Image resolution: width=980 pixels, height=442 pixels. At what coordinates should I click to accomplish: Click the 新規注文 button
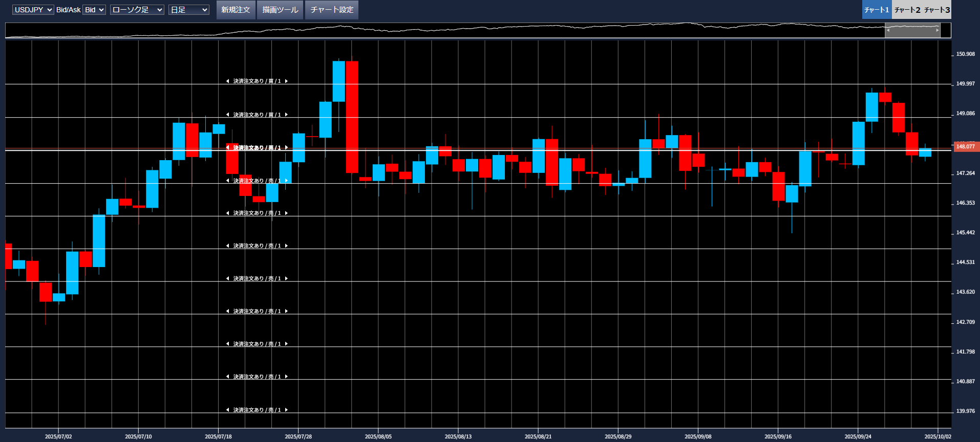coord(236,10)
